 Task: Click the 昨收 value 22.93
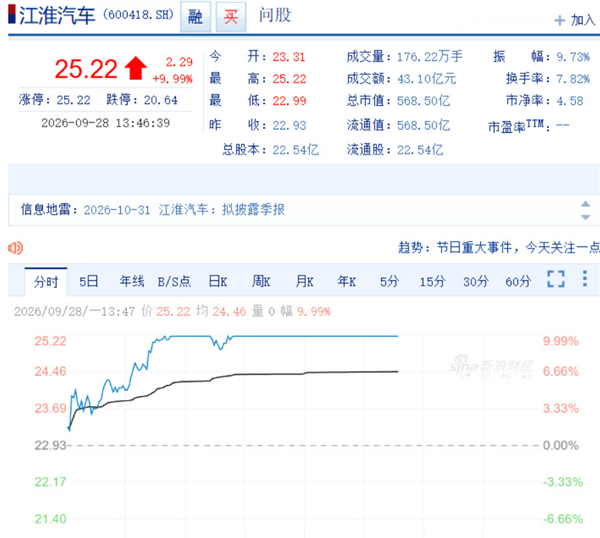pos(289,125)
